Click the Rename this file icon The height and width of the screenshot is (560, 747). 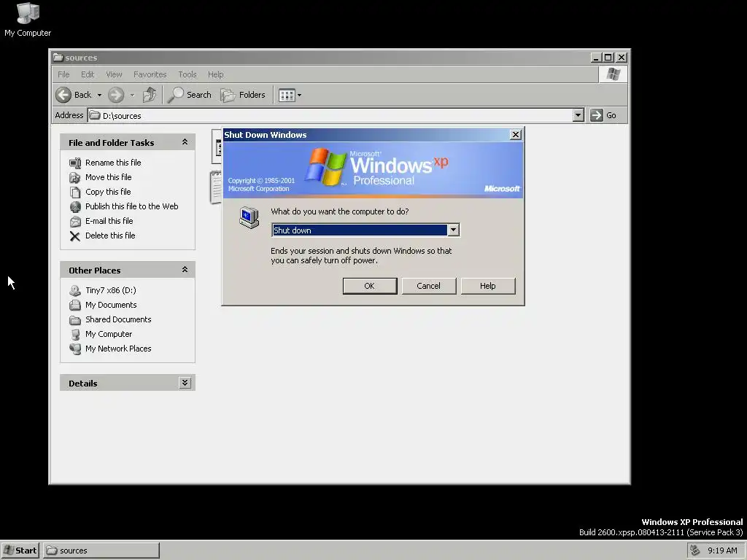[75, 163]
